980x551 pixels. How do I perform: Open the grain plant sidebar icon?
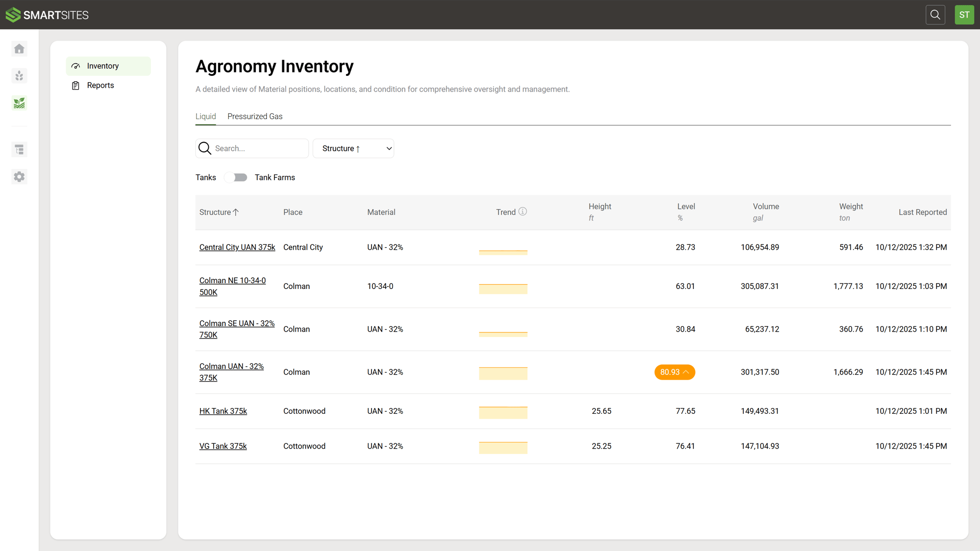click(19, 76)
